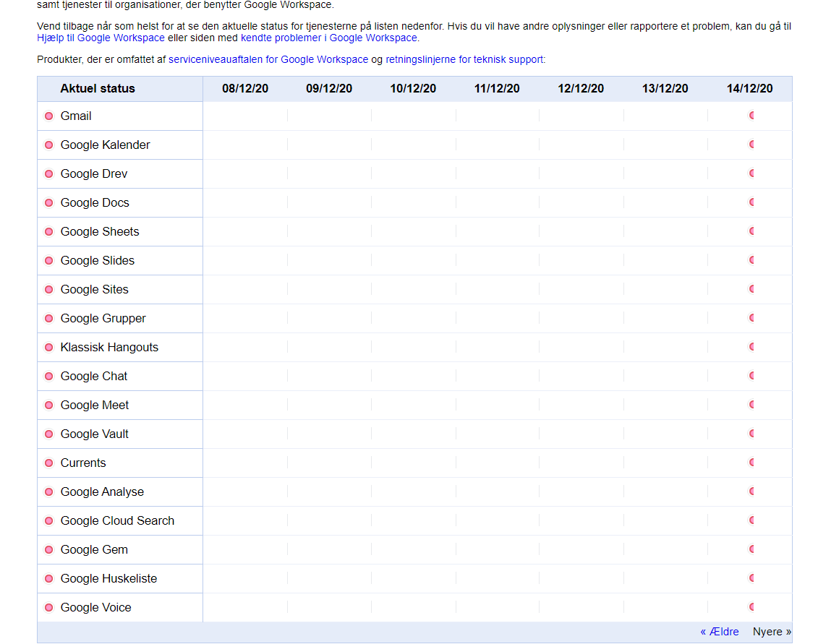Click Google Grupper current status dot

pyautogui.click(x=49, y=319)
